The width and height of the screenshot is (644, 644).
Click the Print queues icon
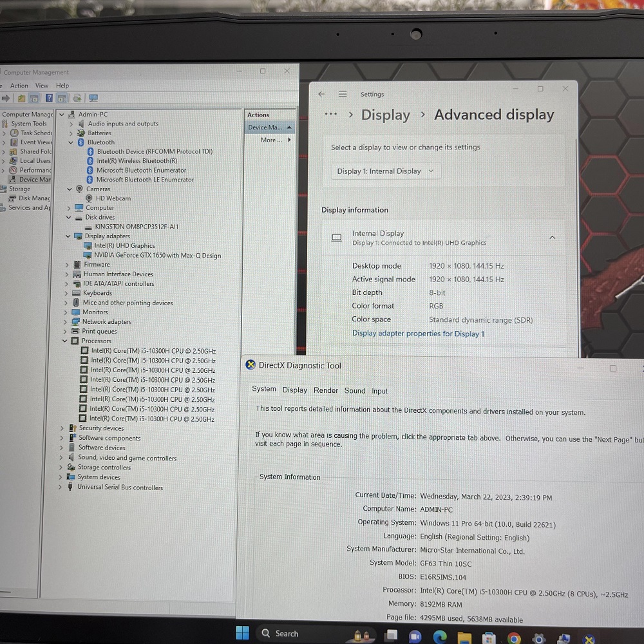tap(75, 331)
